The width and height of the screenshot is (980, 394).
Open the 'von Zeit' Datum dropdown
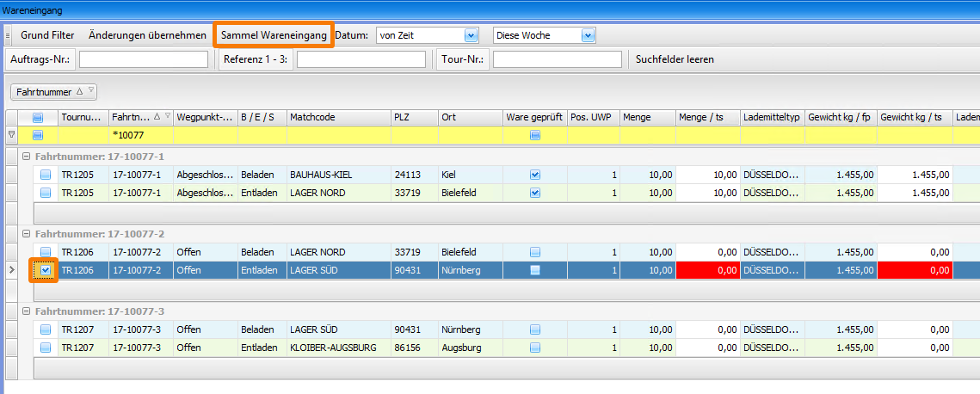coord(470,35)
